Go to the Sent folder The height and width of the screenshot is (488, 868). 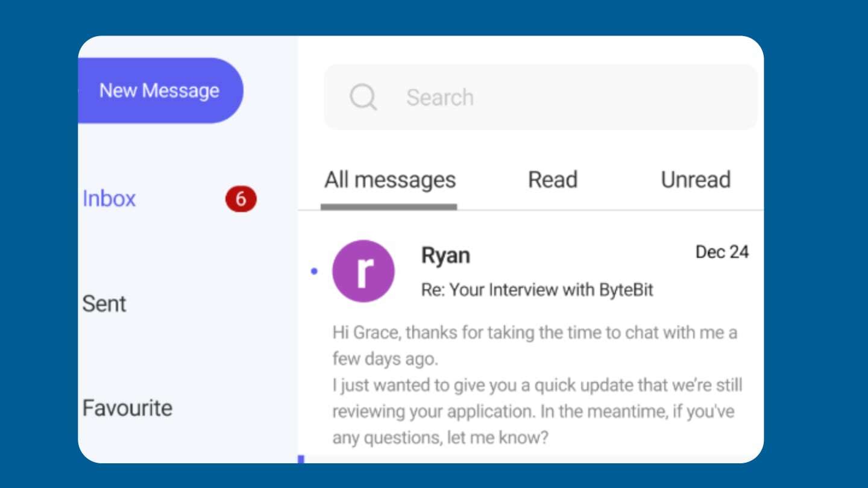coord(104,304)
